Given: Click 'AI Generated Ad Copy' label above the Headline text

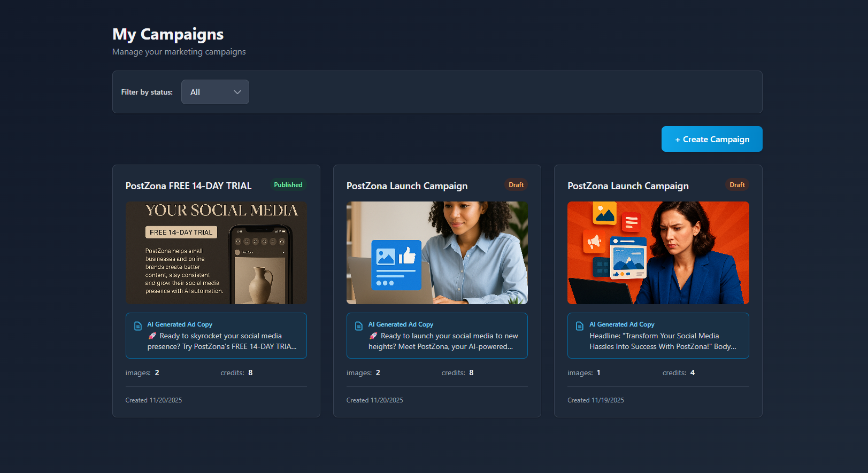Looking at the screenshot, I should click(x=622, y=324).
